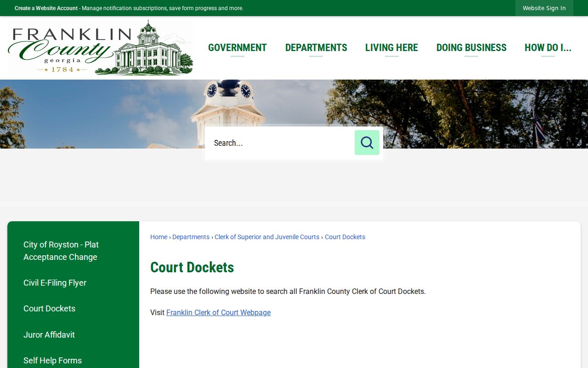Screen dimensions: 588x368
Task: Click the Website Sign In button
Action: pyautogui.click(x=544, y=8)
